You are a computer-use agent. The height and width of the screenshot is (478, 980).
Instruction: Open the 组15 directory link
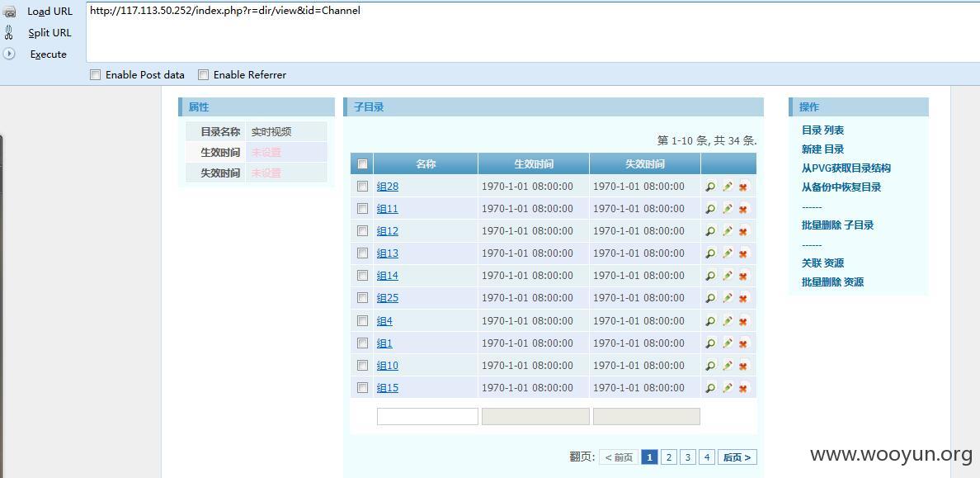tap(388, 389)
